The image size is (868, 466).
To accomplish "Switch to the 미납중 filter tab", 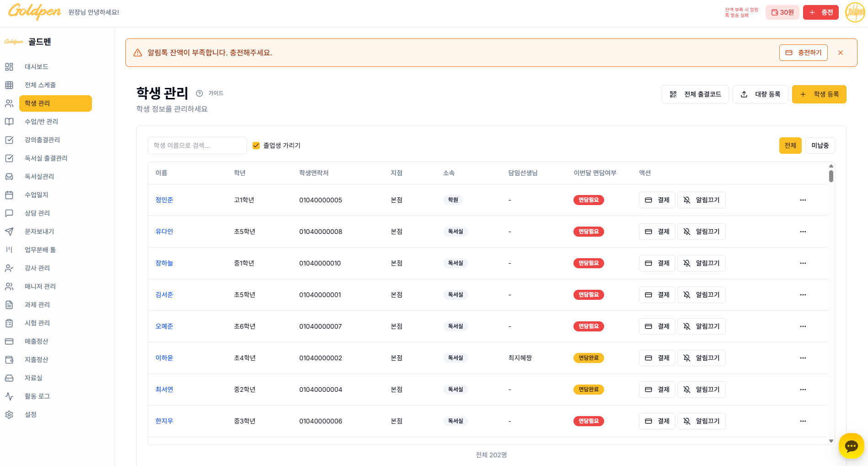I will 820,146.
